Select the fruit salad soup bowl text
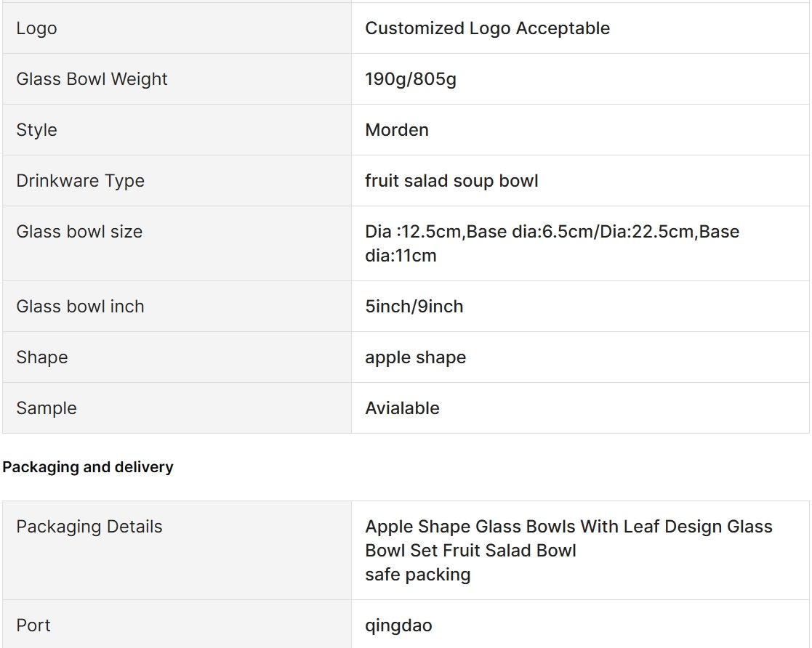This screenshot has width=812, height=648. 451,181
